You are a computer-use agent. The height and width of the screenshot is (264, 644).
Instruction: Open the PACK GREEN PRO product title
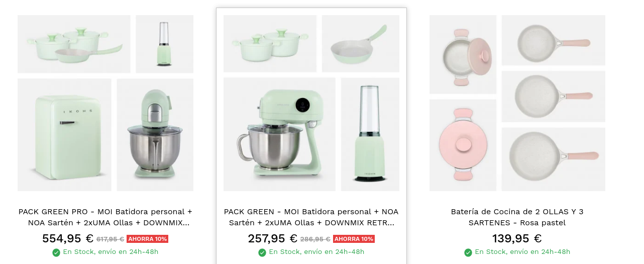[105, 217]
